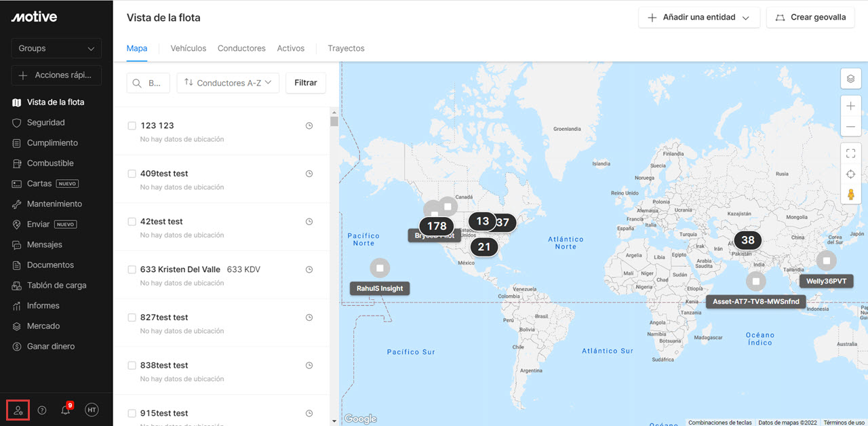Zoom in on the map
868x426 pixels.
pos(850,106)
